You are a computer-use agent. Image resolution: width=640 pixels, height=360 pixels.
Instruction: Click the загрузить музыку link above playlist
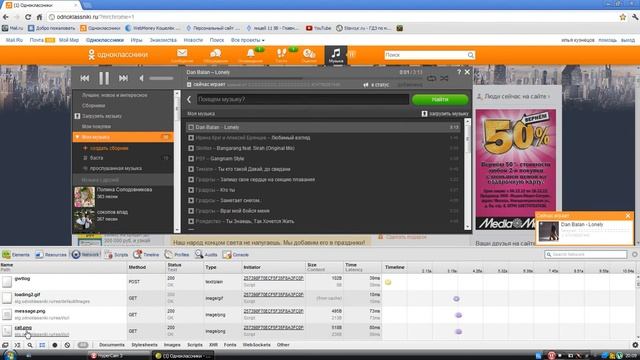click(445, 114)
